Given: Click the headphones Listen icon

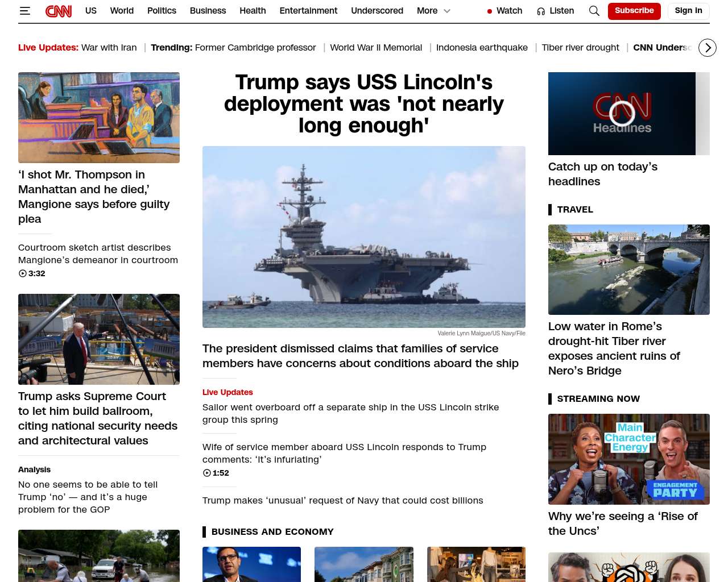Looking at the screenshot, I should coord(541,11).
